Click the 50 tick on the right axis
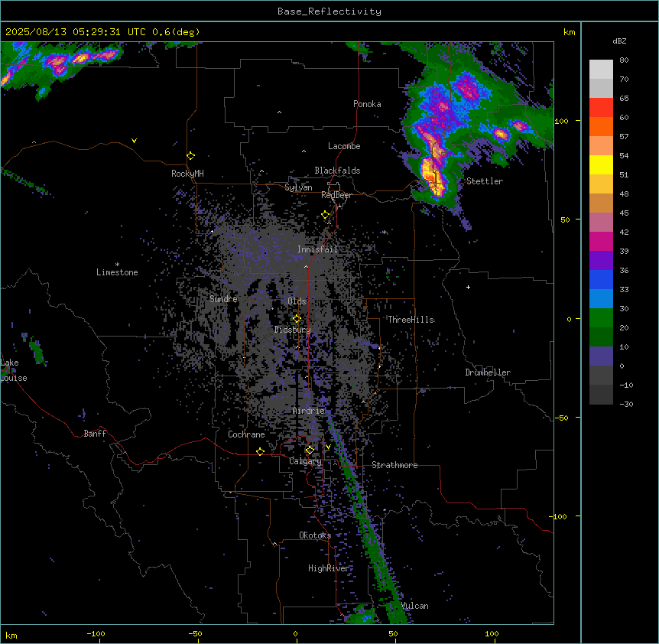The image size is (659, 644). point(565,220)
